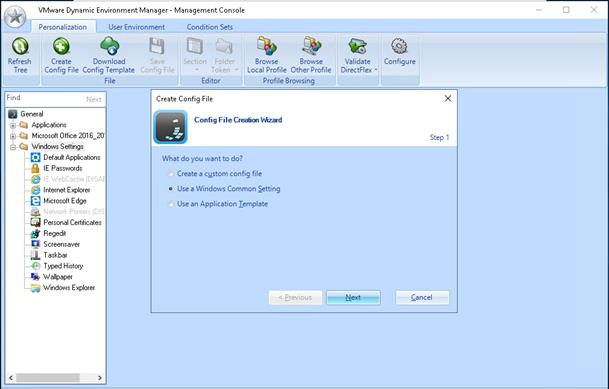
Task: Switch to the User Environment tab
Action: (x=136, y=27)
